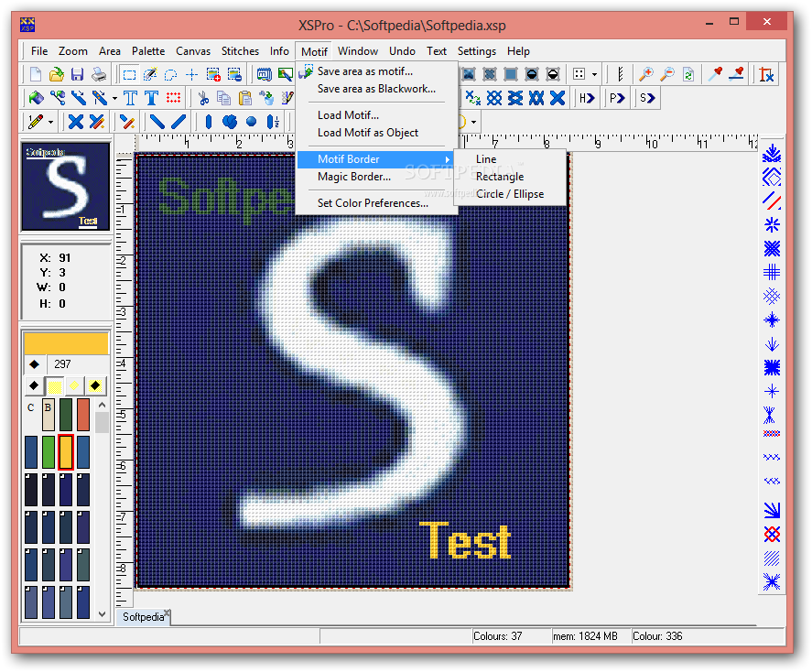Pick the green palette swatch
This screenshot has height=672, width=812.
coord(49,452)
